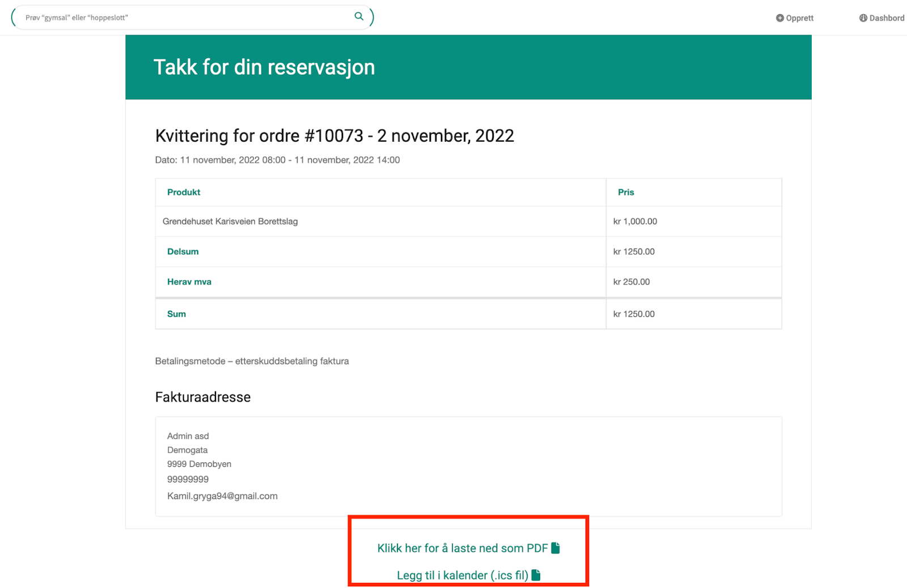Click the Dashbord gauge icon
907x588 pixels.
(863, 18)
